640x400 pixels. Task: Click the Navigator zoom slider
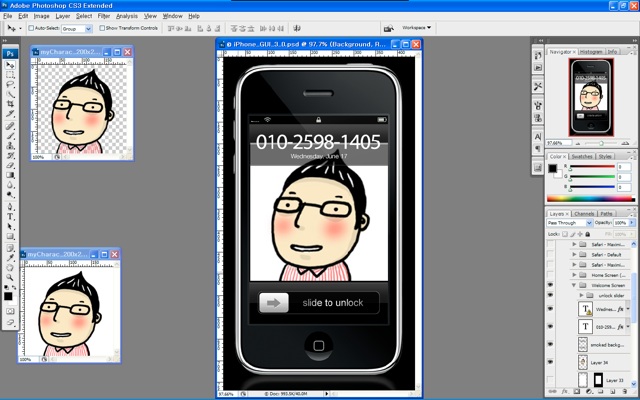pos(601,143)
